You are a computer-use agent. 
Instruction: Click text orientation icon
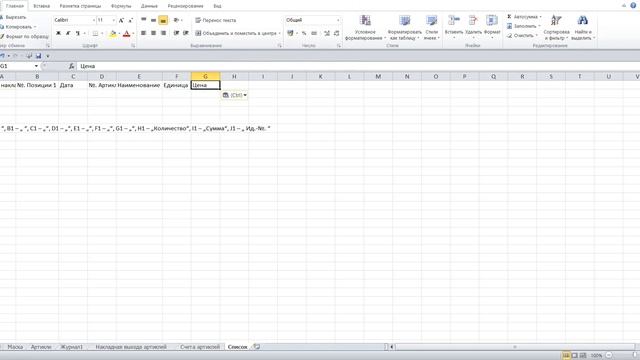[x=176, y=20]
